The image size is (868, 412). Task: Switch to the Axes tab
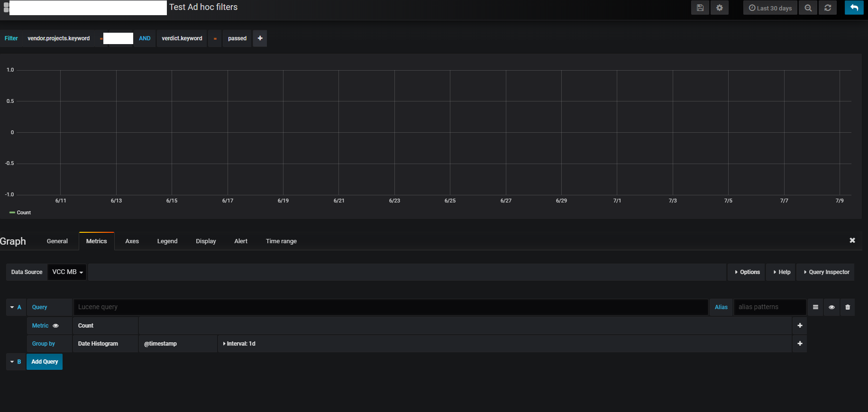pyautogui.click(x=132, y=241)
